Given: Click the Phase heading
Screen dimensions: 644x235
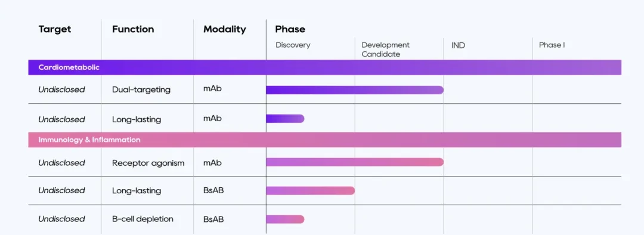Looking at the screenshot, I should point(290,29).
